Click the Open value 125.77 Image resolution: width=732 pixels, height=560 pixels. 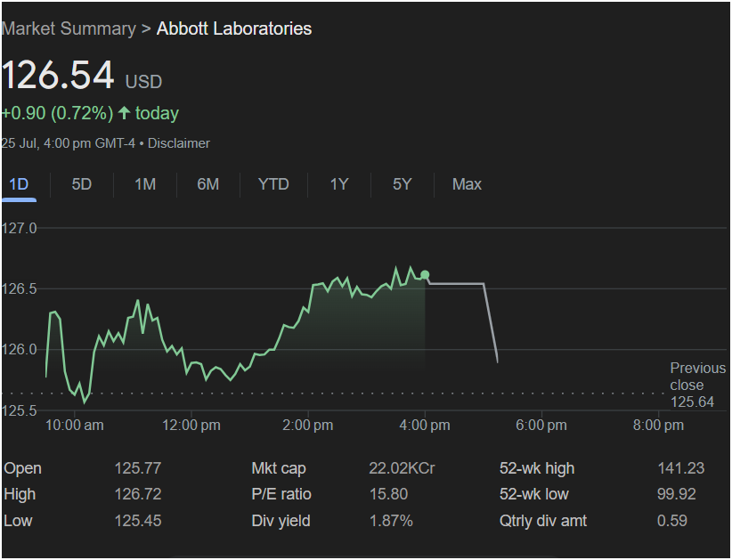138,468
